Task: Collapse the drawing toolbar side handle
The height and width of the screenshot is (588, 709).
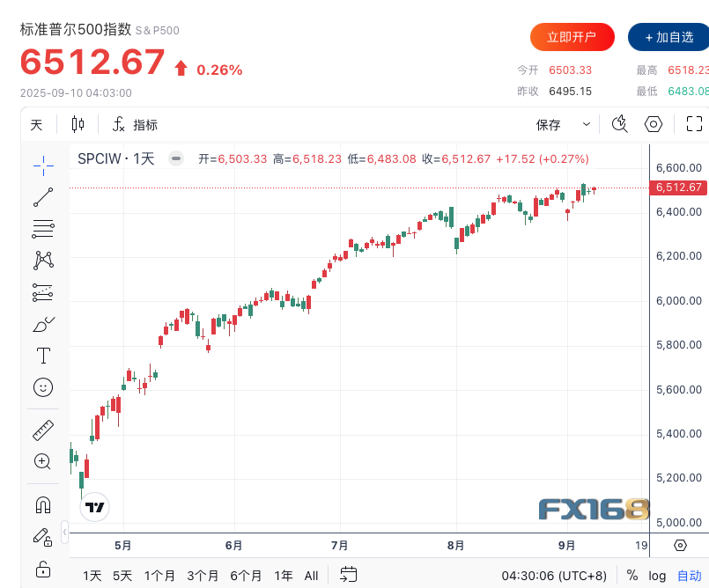Action: pyautogui.click(x=64, y=532)
